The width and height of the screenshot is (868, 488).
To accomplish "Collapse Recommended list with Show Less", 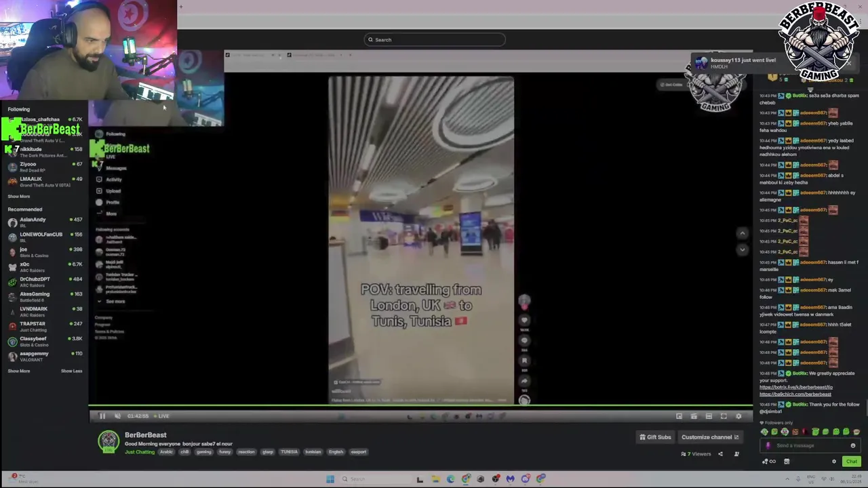I will [71, 371].
